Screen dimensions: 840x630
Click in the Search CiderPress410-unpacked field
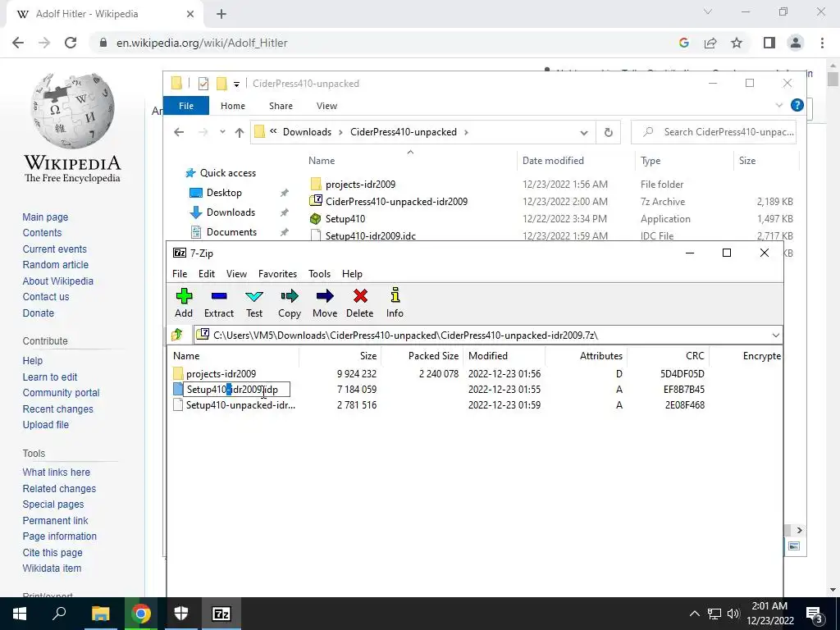click(714, 132)
